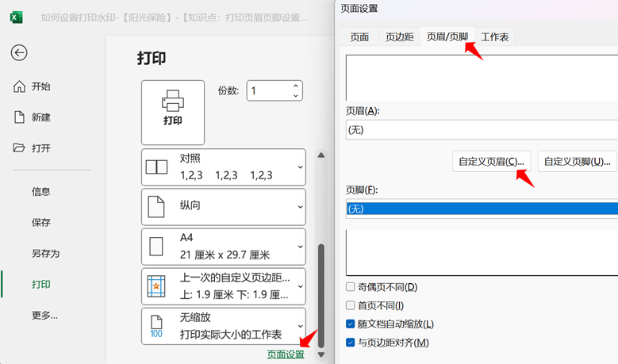Click the 纵向 portrait orientation icon
Image resolution: width=618 pixels, height=364 pixels.
click(157, 206)
